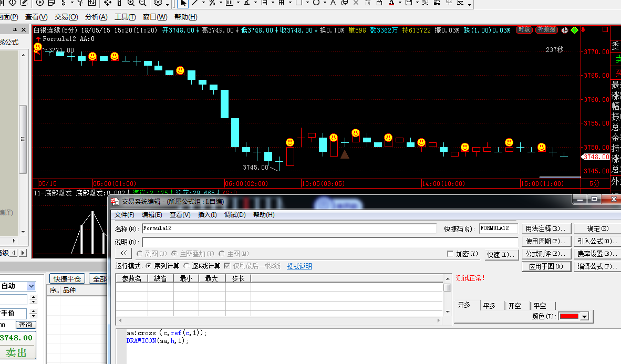Click the zoom in magnifier icon
Viewport: 621px width, 364px height.
click(x=130, y=3)
